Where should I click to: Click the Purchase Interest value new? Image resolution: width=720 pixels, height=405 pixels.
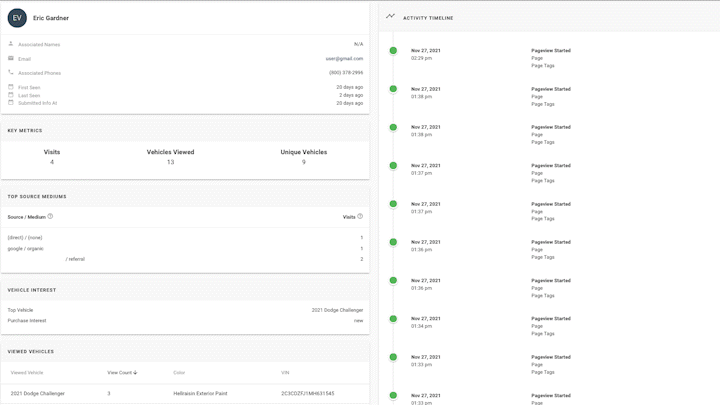pos(359,321)
